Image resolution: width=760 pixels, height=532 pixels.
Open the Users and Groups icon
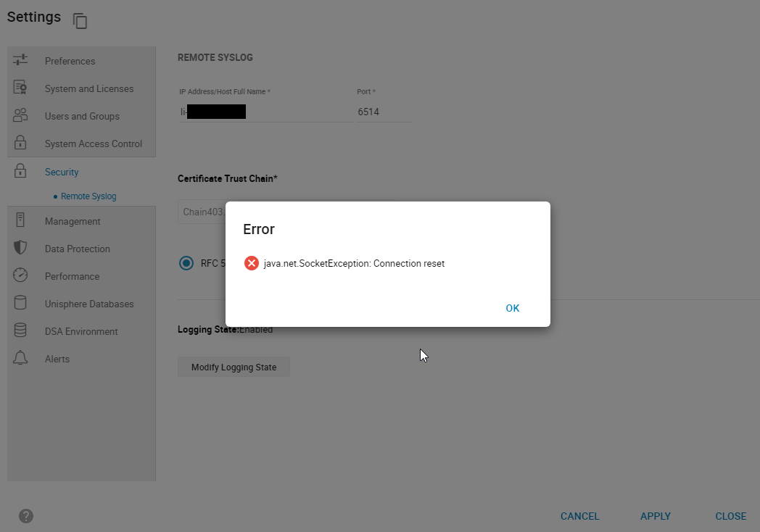tap(20, 115)
